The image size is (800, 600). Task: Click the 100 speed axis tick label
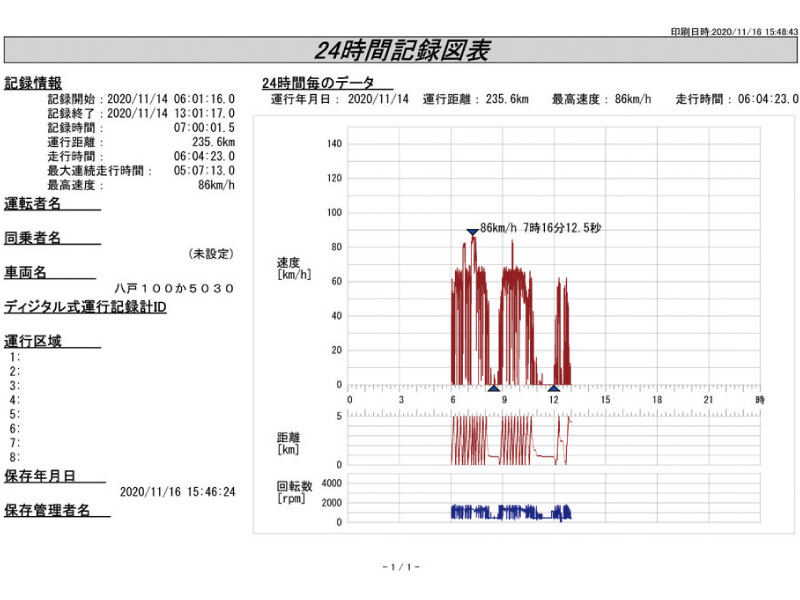pos(334,212)
